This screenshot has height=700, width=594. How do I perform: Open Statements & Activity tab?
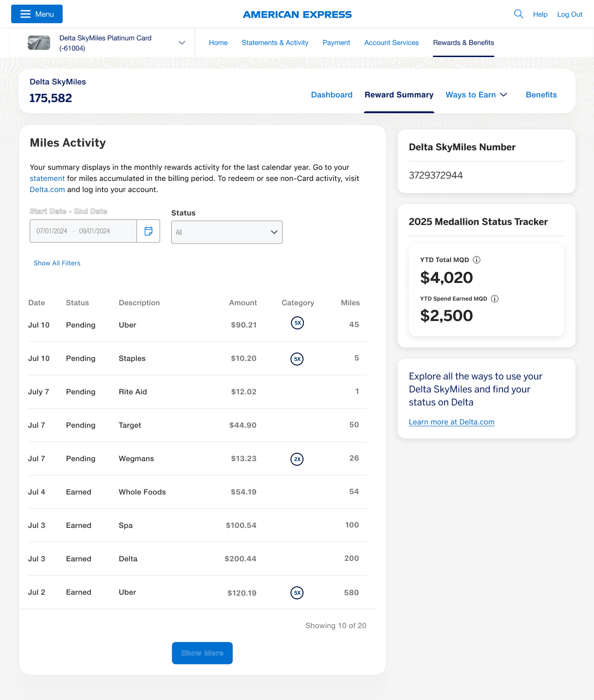click(x=275, y=43)
